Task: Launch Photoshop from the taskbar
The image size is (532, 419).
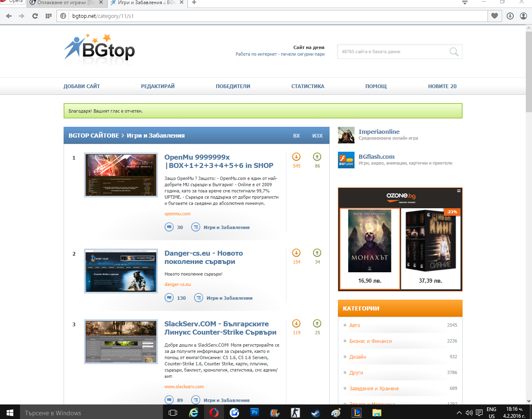Action: pyautogui.click(x=255, y=413)
